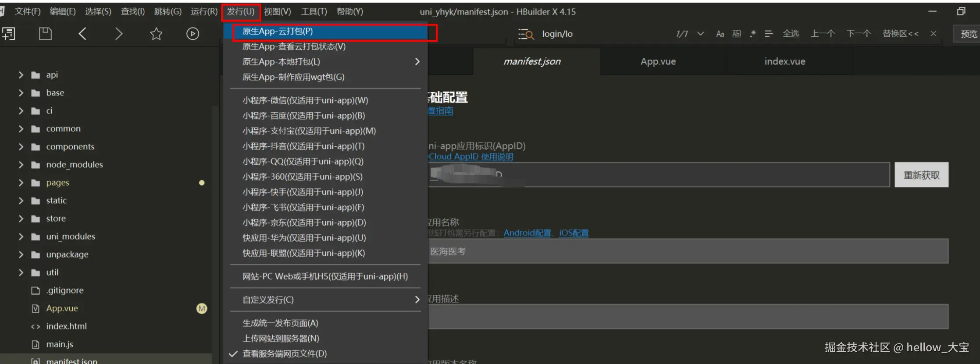The width and height of the screenshot is (980, 364).
Task: Open the 工具(T) menu
Action: 314,11
